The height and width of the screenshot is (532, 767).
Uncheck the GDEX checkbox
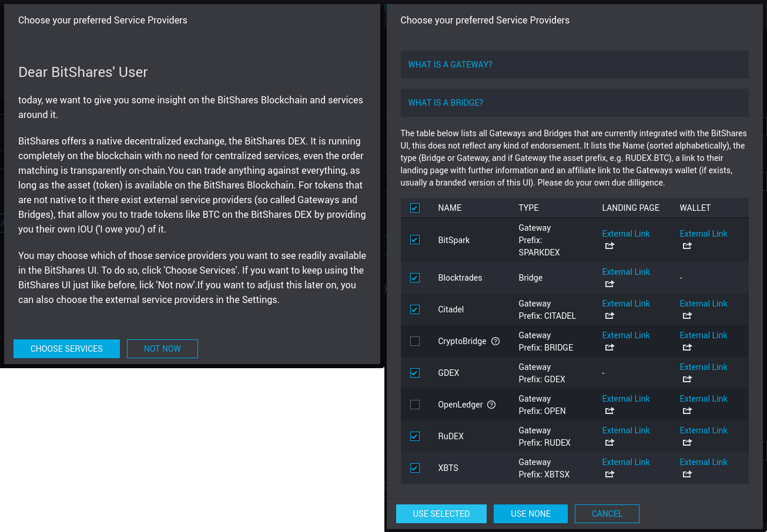(x=415, y=373)
